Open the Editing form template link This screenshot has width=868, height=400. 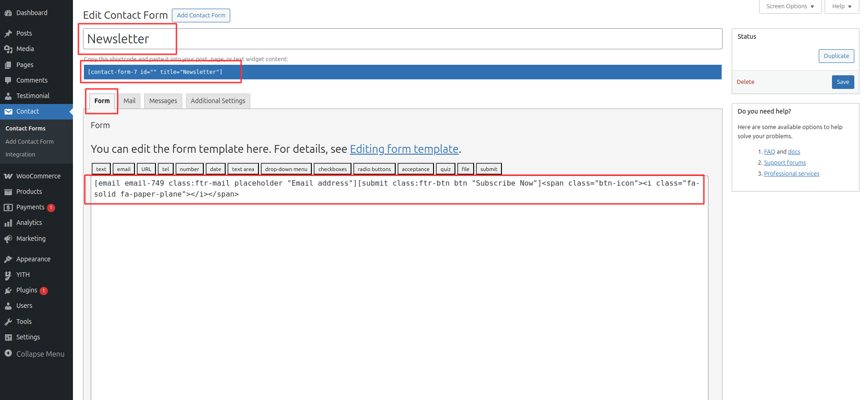pos(404,149)
